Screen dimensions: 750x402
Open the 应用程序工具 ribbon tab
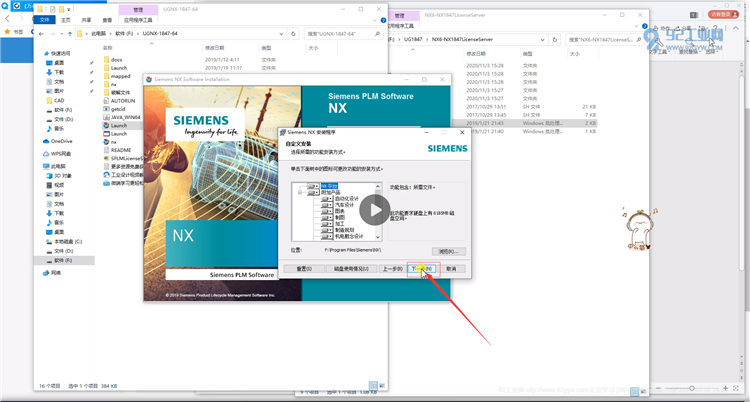click(x=138, y=20)
